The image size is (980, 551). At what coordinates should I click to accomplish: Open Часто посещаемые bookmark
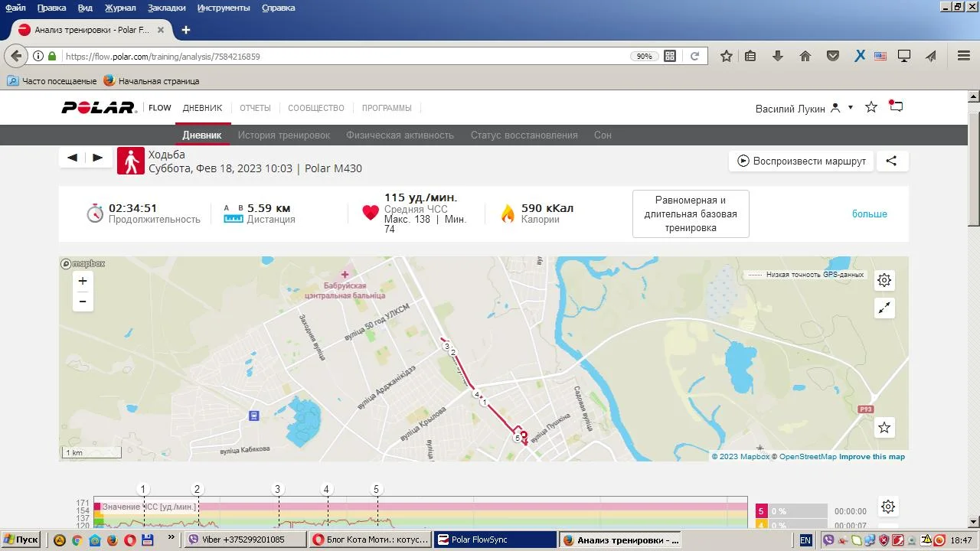pyautogui.click(x=52, y=80)
